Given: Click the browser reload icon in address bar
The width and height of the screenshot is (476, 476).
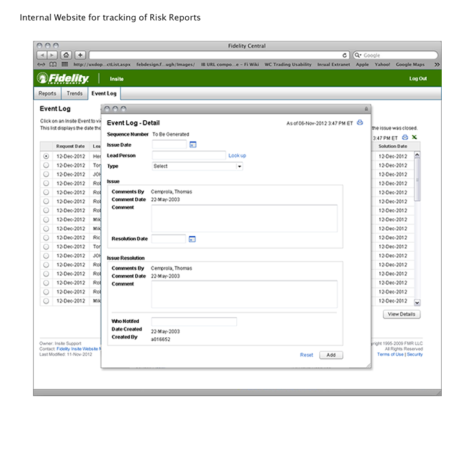Looking at the screenshot, I should click(x=345, y=55).
